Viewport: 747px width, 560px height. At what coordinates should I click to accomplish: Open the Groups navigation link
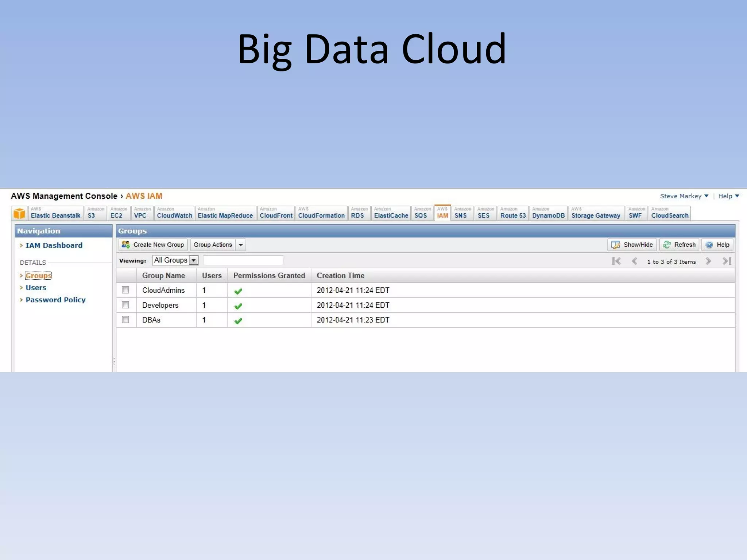pyautogui.click(x=38, y=276)
